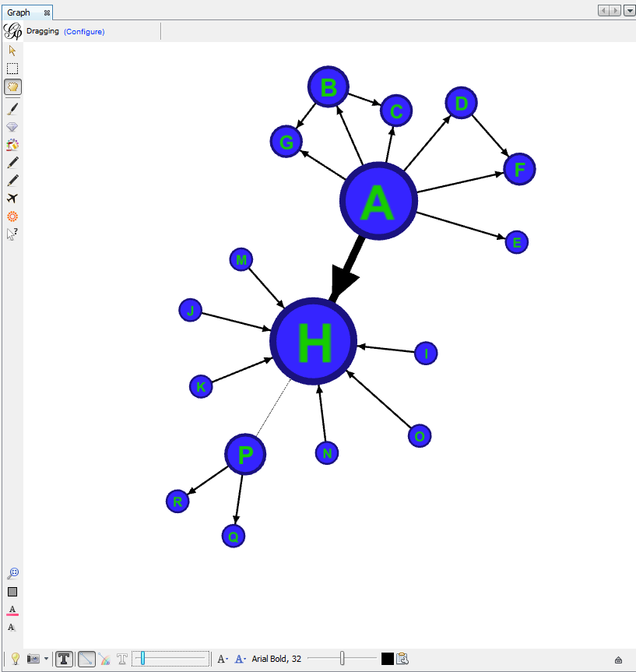Click node F in the graph
The height and width of the screenshot is (672, 636).
(x=519, y=169)
